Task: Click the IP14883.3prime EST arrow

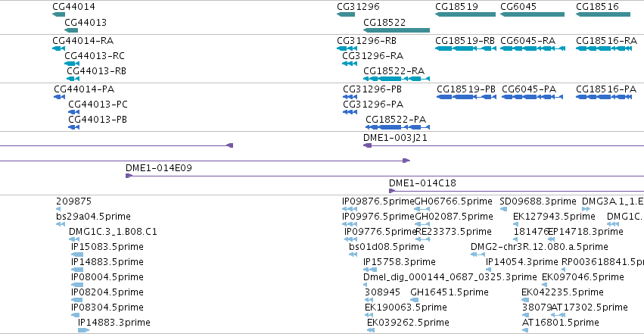Action: click(x=83, y=330)
